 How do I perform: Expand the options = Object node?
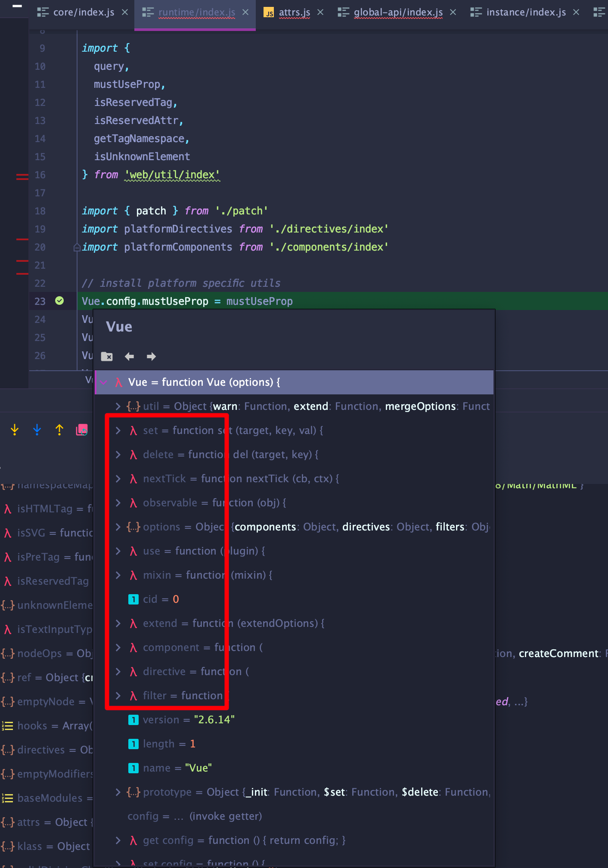click(x=118, y=527)
